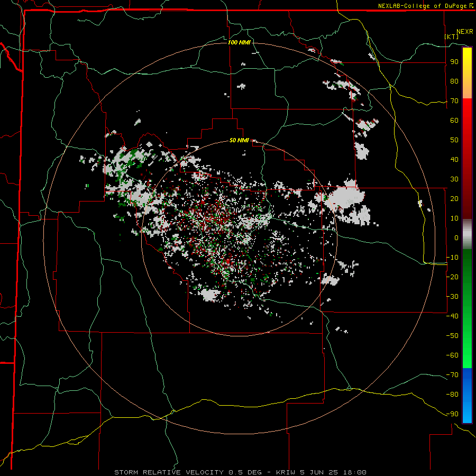Click the -50 scale value

click(x=452, y=336)
